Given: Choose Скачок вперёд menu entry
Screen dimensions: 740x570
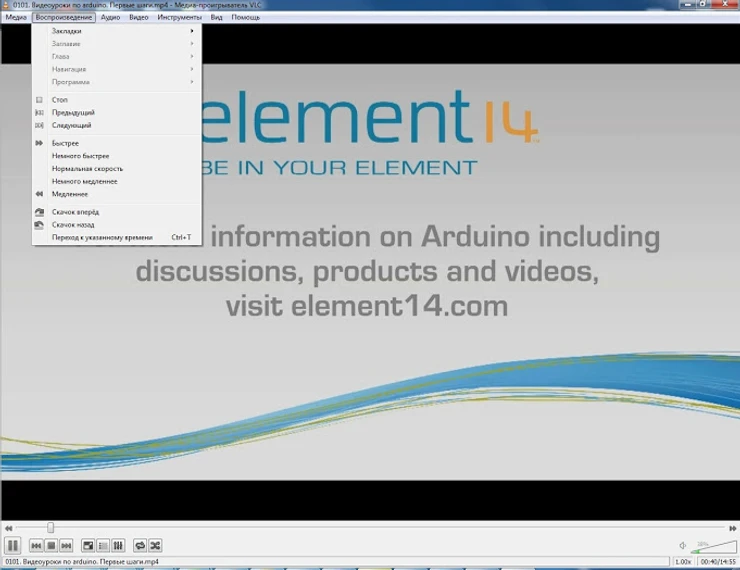Looking at the screenshot, I should point(117,212).
